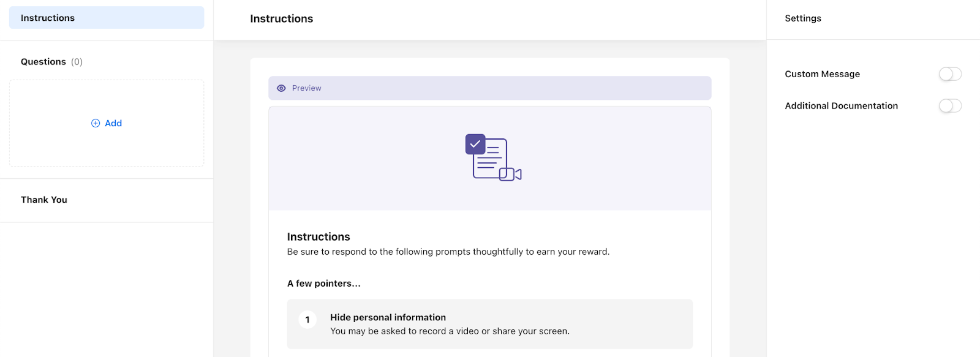The height and width of the screenshot is (357, 980).
Task: Enable the Custom Message toggle
Action: point(950,74)
